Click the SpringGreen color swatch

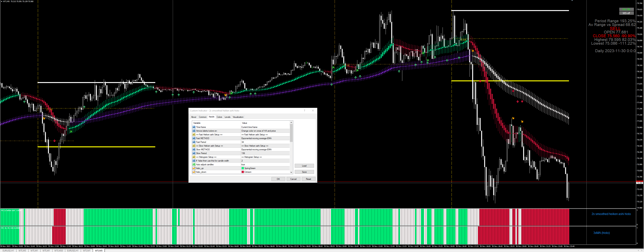coord(242,168)
